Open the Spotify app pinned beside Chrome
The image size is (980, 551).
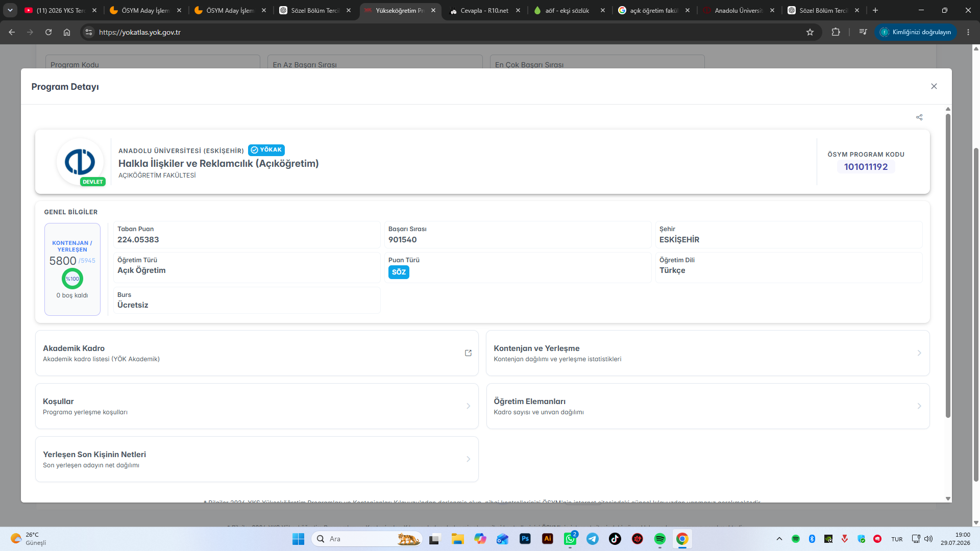point(660,539)
